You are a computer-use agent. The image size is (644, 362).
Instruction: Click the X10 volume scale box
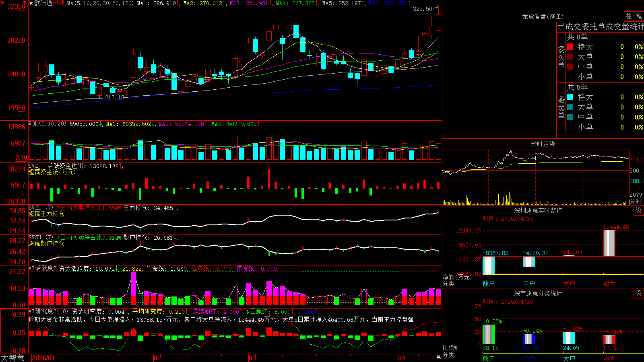[x=21, y=157]
